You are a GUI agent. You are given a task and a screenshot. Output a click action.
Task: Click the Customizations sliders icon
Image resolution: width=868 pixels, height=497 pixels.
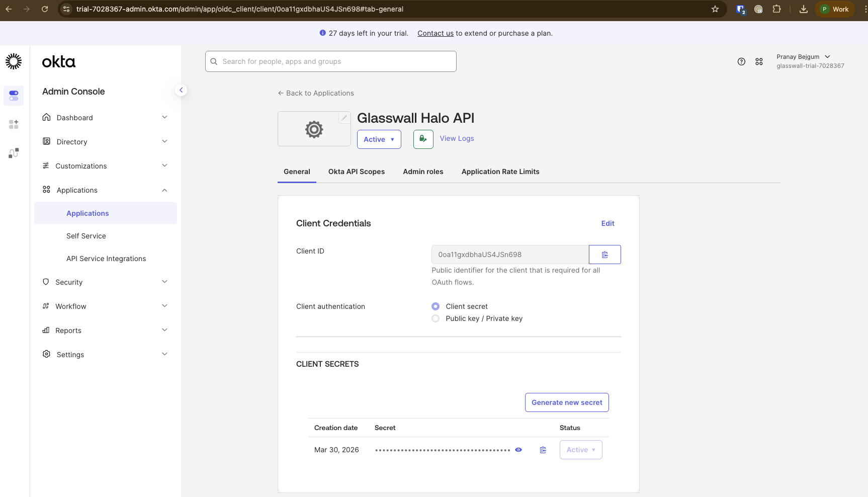(46, 165)
